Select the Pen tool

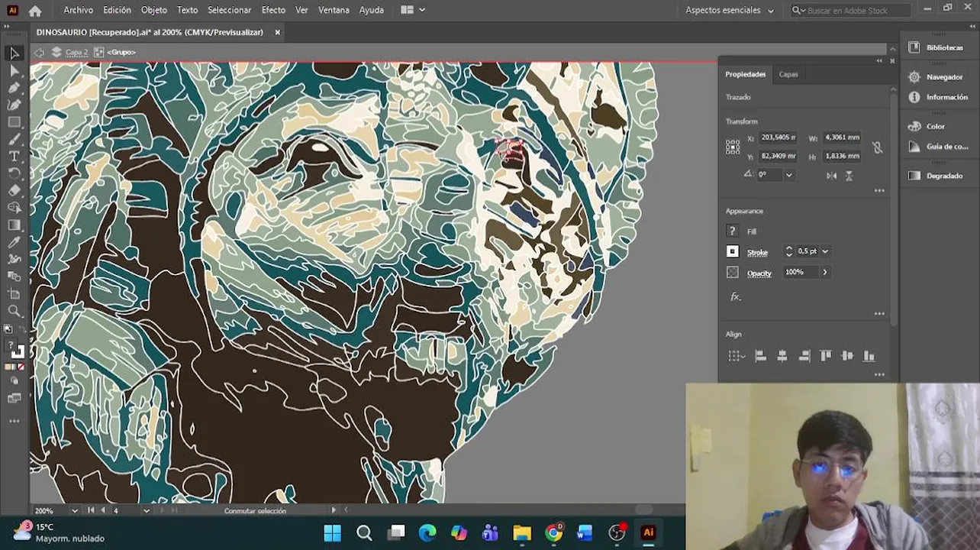coord(14,88)
